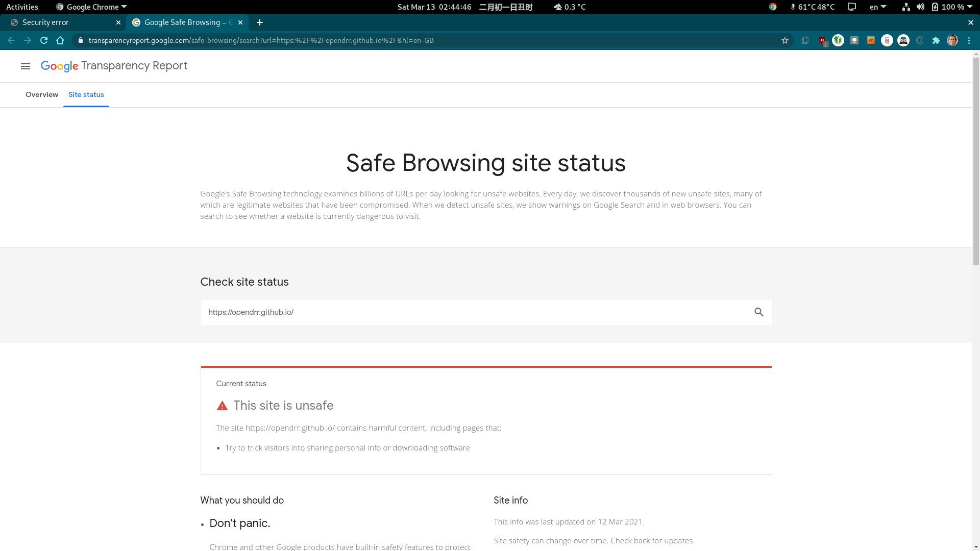
Task: Open the Activities overview
Action: coord(22,7)
